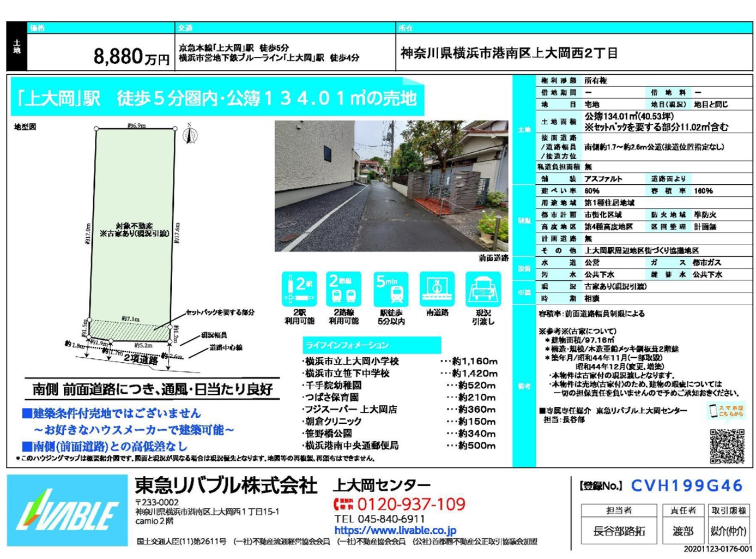This screenshot has width=756, height=559.
Task: Click the toll-free number 0120-937-109
Action: pyautogui.click(x=411, y=504)
